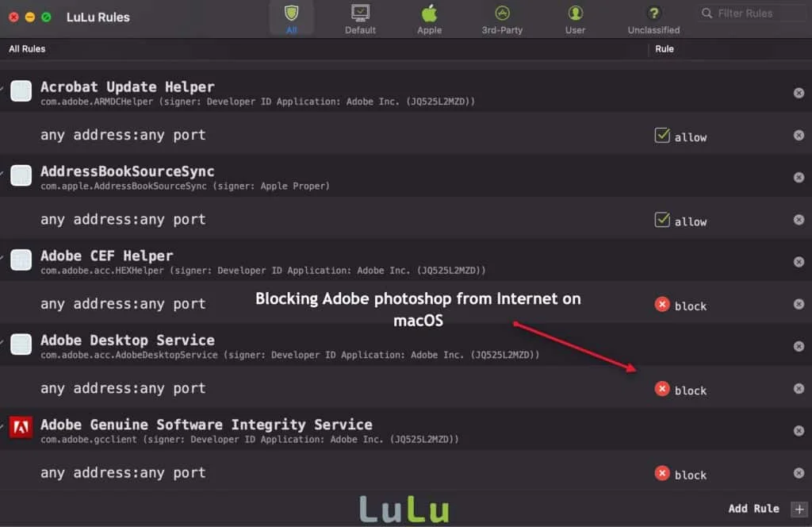This screenshot has height=527, width=812.
Task: Select Adobe Genuine Software Integrity Service title
Action: (206, 425)
